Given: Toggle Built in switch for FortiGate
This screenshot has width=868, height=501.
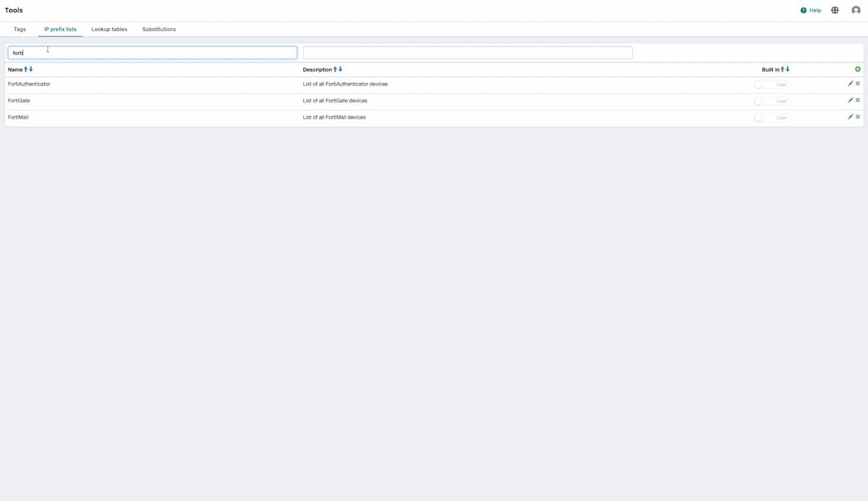Looking at the screenshot, I should pos(772,101).
